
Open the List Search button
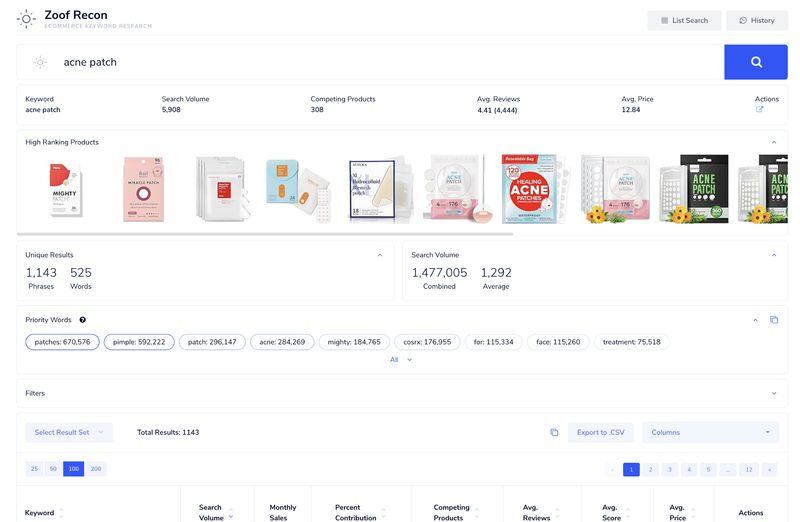click(684, 20)
